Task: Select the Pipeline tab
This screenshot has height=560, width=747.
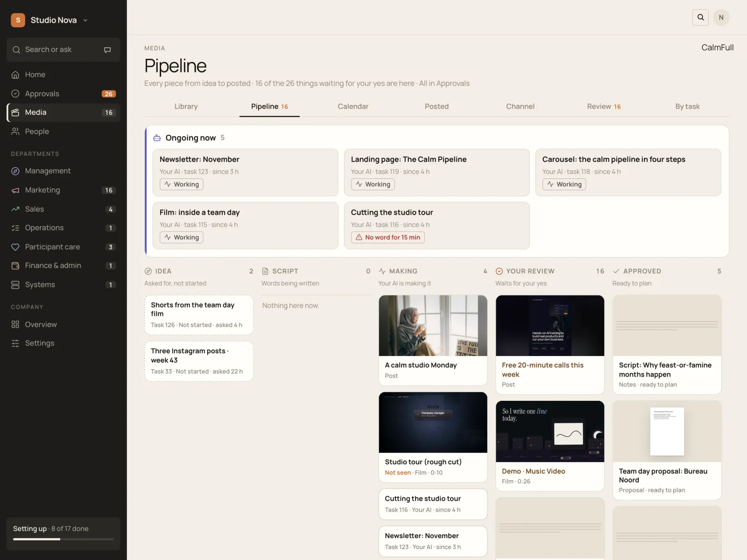Action: click(x=269, y=106)
